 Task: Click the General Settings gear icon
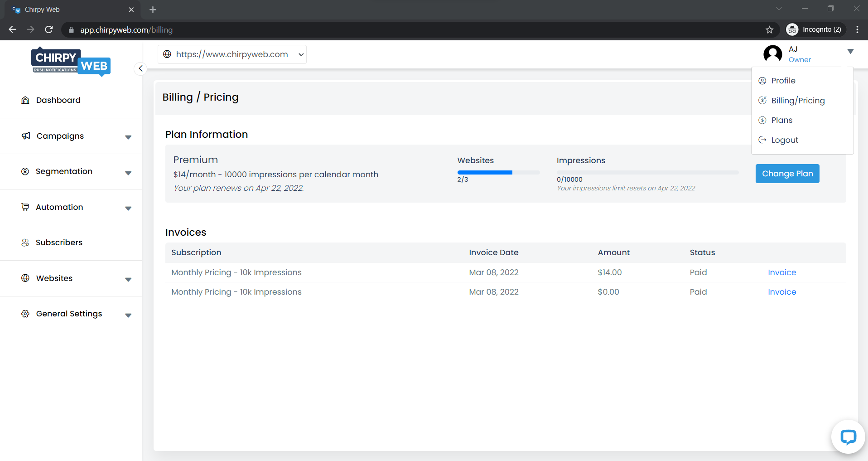[25, 314]
